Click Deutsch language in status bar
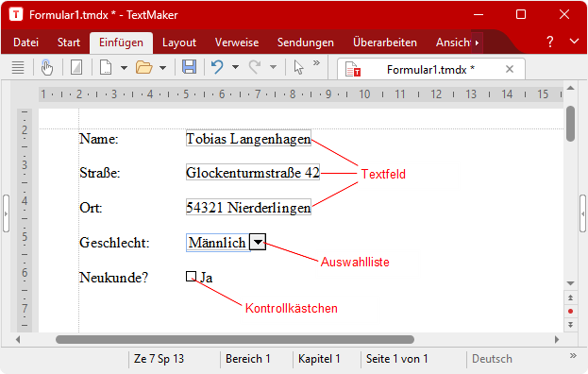Screen dimensions: 588x374 [492, 359]
